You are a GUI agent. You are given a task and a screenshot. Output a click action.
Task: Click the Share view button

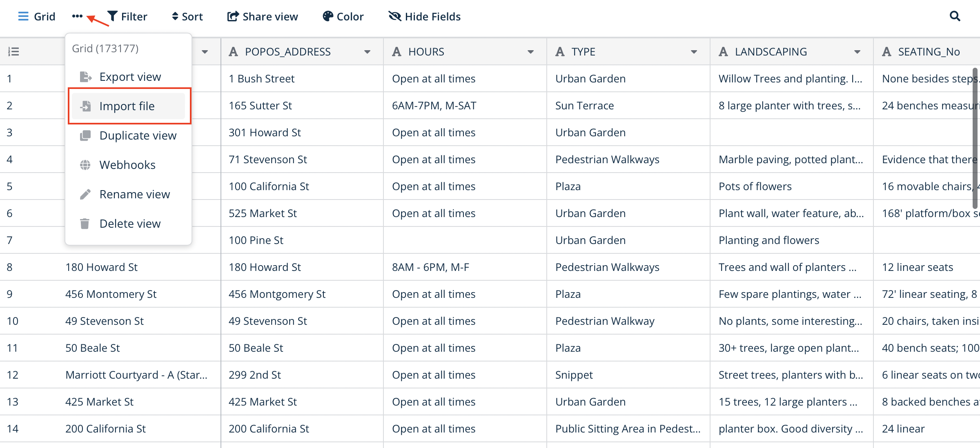pos(263,16)
